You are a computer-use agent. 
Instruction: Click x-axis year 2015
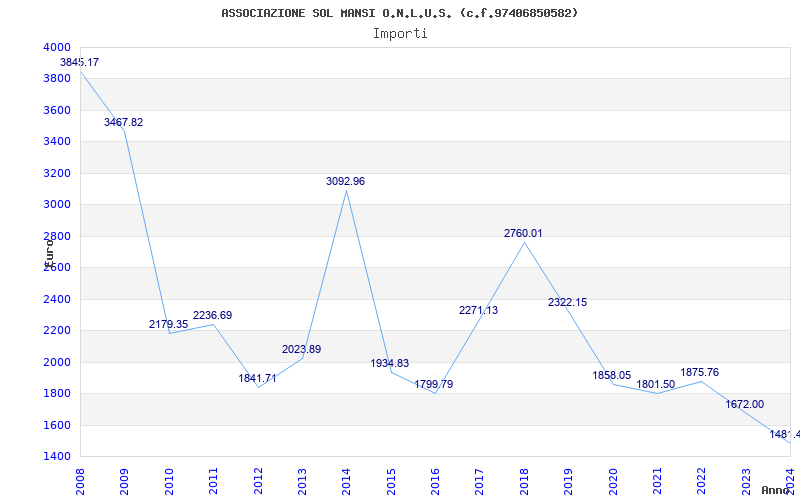[x=391, y=482]
